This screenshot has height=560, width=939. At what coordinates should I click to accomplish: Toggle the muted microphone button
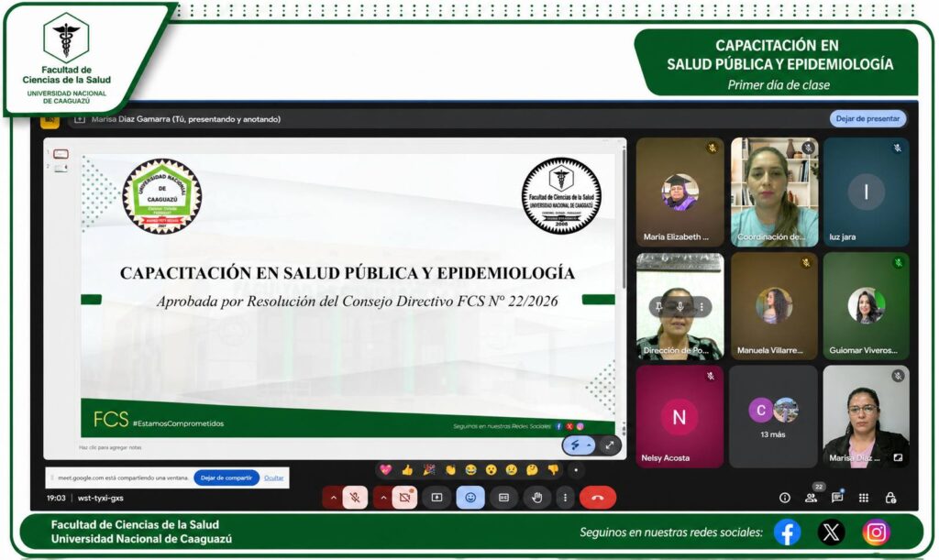(354, 498)
